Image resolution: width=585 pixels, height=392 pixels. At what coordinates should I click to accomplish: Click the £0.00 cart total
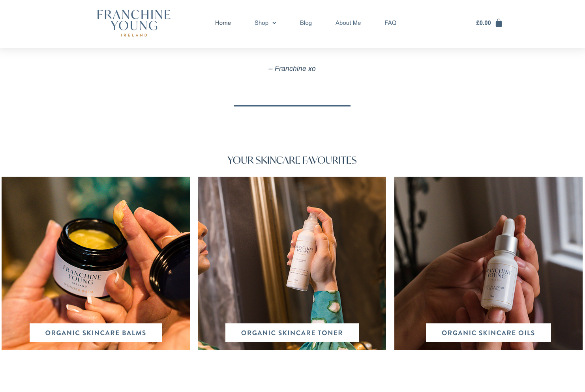(x=484, y=23)
